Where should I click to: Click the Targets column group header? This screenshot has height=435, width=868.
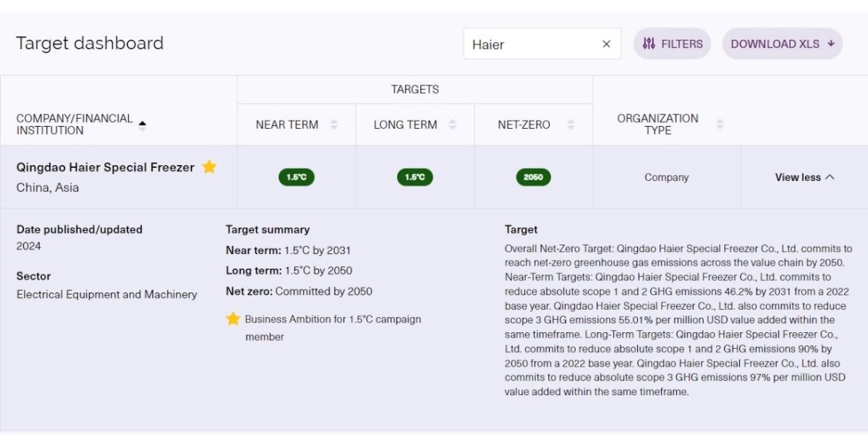click(x=415, y=90)
